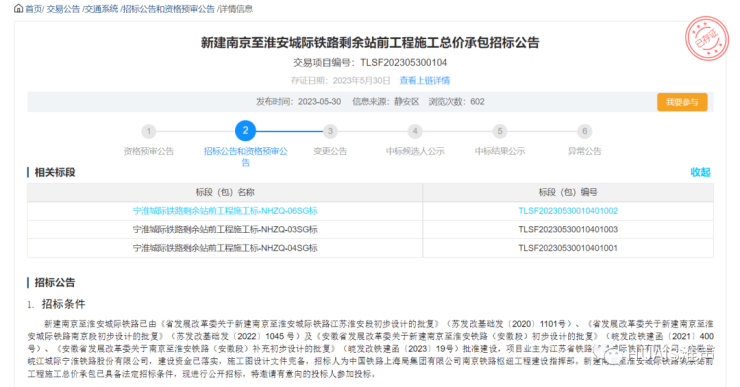Click the 发布时间 2023-05-30 text

298,102
